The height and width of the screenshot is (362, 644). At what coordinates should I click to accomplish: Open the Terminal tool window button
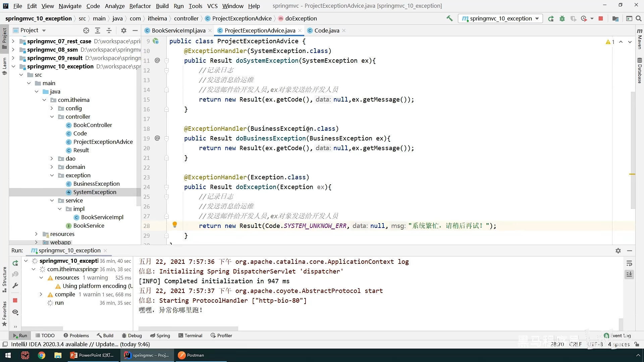[x=190, y=336]
